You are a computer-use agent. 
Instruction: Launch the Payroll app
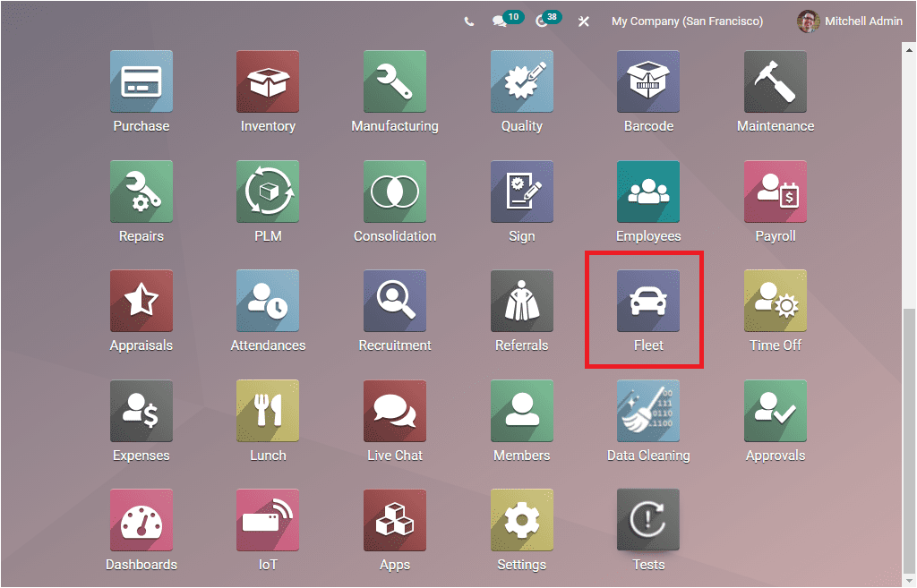click(x=775, y=191)
